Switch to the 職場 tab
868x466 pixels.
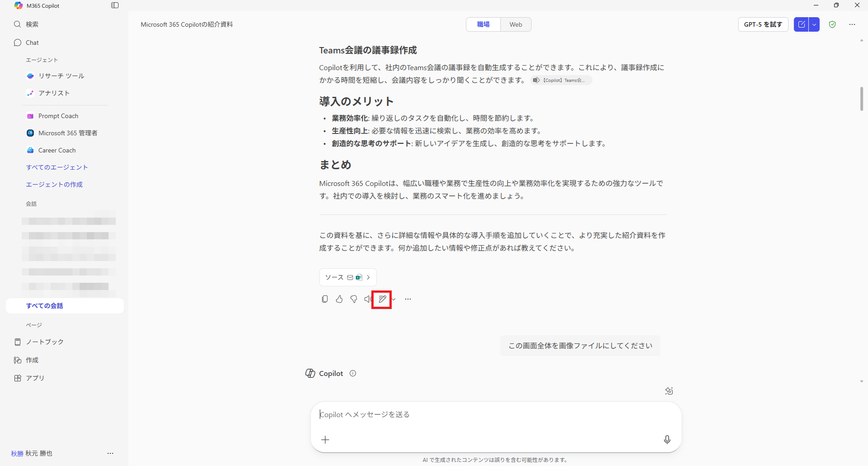[x=483, y=24]
